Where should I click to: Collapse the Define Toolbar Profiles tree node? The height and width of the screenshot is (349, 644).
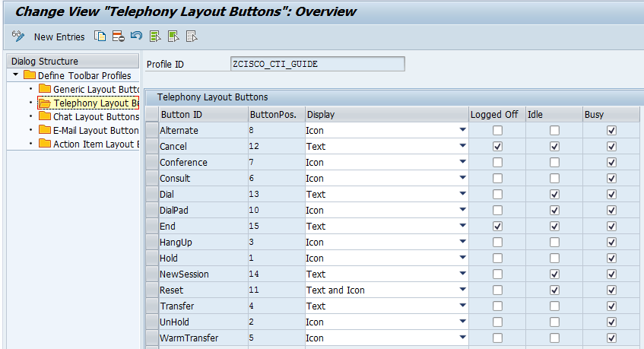tap(15, 75)
